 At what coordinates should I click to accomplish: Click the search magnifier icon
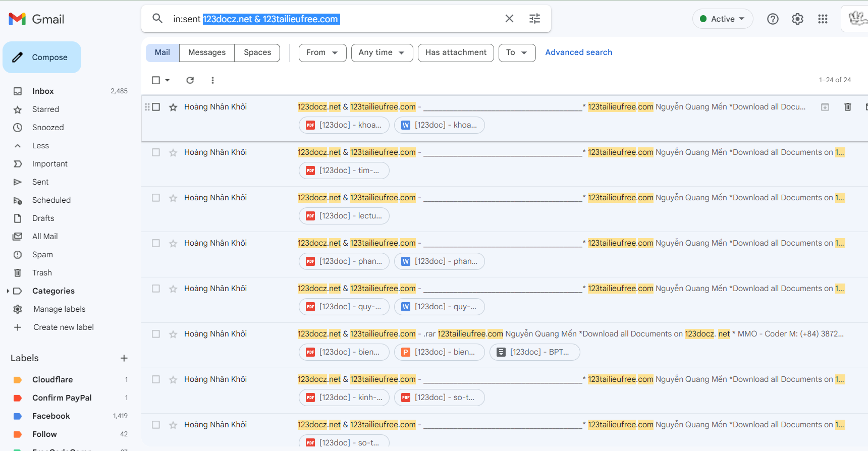click(157, 19)
